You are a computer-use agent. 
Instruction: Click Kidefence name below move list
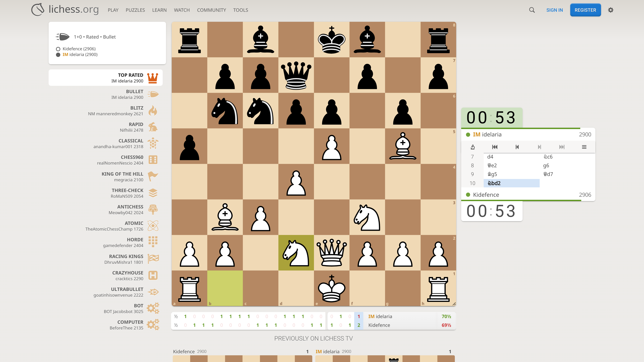point(486,195)
